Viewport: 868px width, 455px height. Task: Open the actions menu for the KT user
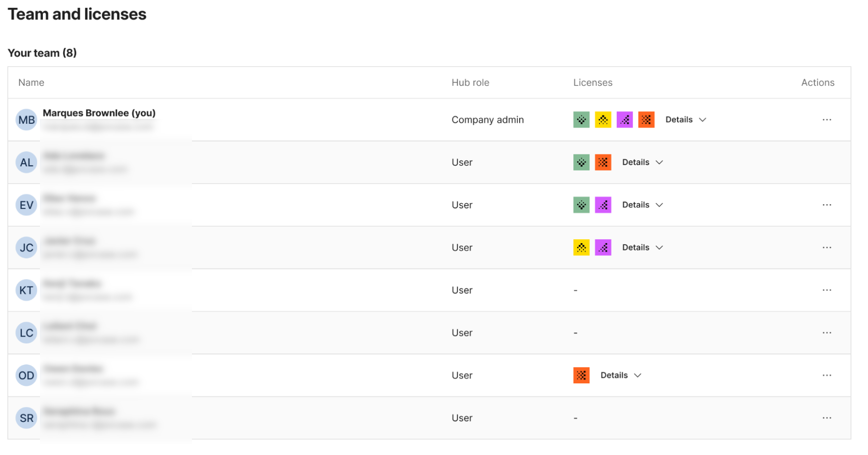click(827, 290)
